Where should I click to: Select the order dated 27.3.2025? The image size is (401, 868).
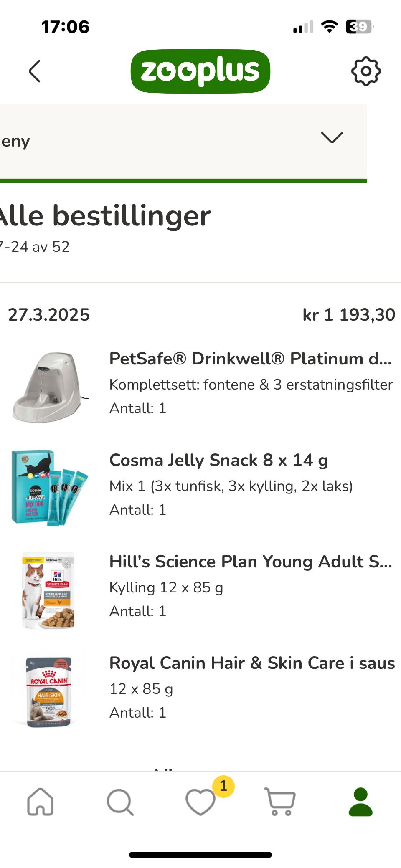(x=49, y=315)
